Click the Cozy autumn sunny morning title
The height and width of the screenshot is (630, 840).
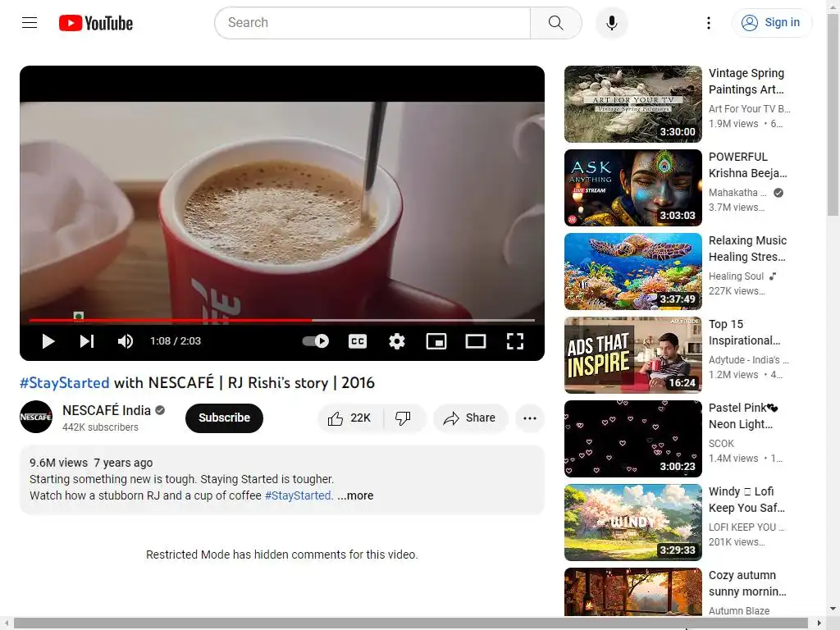coord(747,583)
